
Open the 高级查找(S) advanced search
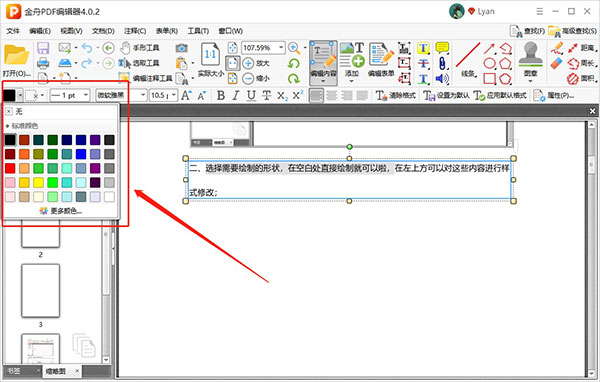pos(572,31)
